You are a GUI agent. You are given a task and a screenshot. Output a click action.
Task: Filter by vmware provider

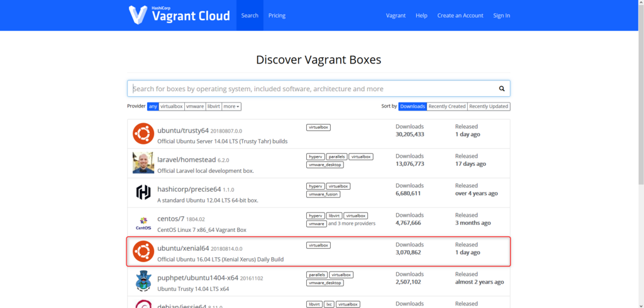pos(195,106)
